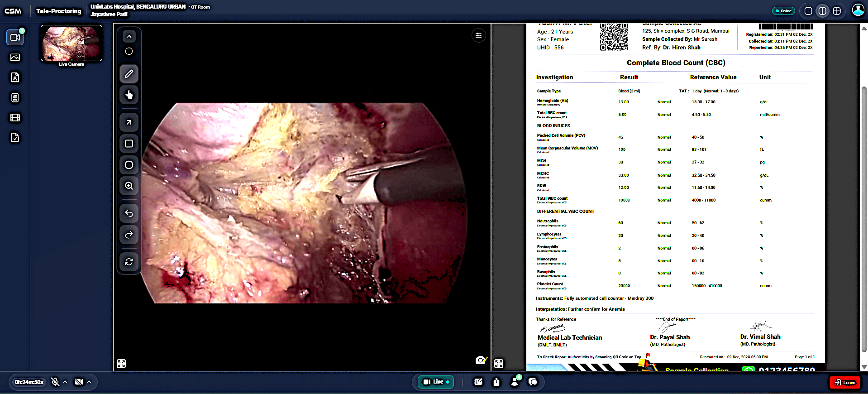Click the session timer 0h:24m:50s
The image size is (868, 394).
click(29, 382)
